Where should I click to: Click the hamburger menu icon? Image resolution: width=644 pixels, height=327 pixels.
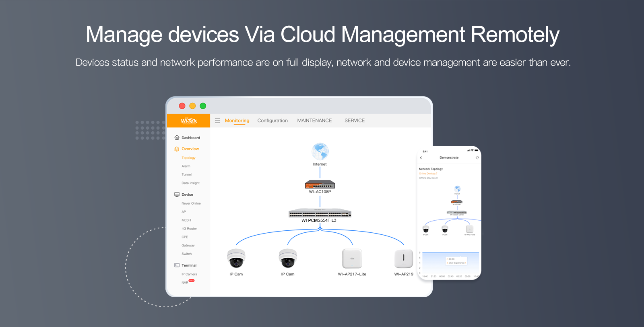[x=217, y=121]
